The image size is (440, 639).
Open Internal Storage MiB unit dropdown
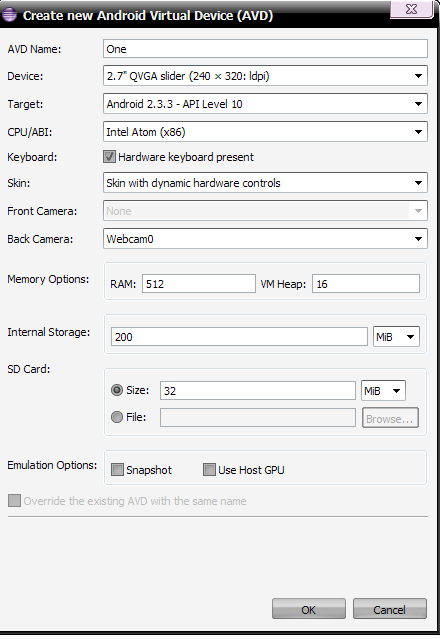[396, 337]
